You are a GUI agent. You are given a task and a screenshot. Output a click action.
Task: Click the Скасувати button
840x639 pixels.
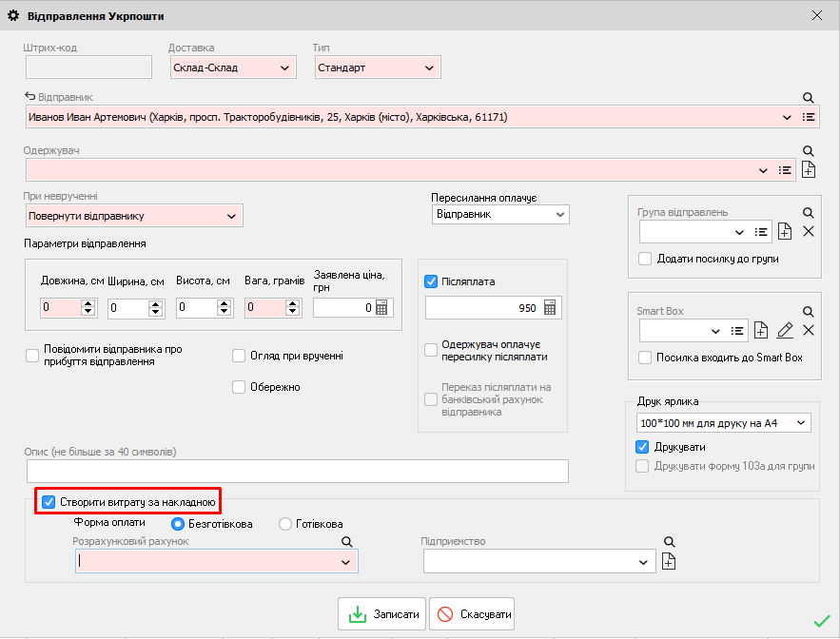(473, 614)
